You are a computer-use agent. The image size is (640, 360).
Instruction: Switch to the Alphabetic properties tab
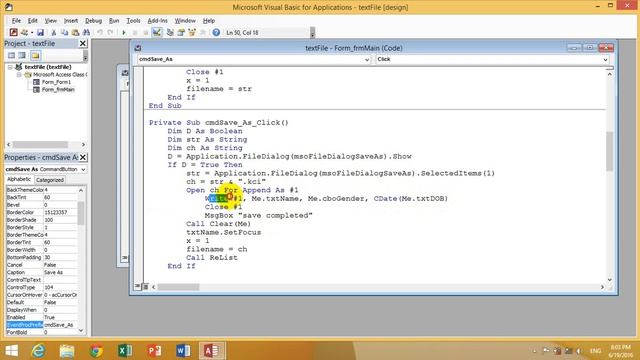tap(19, 179)
